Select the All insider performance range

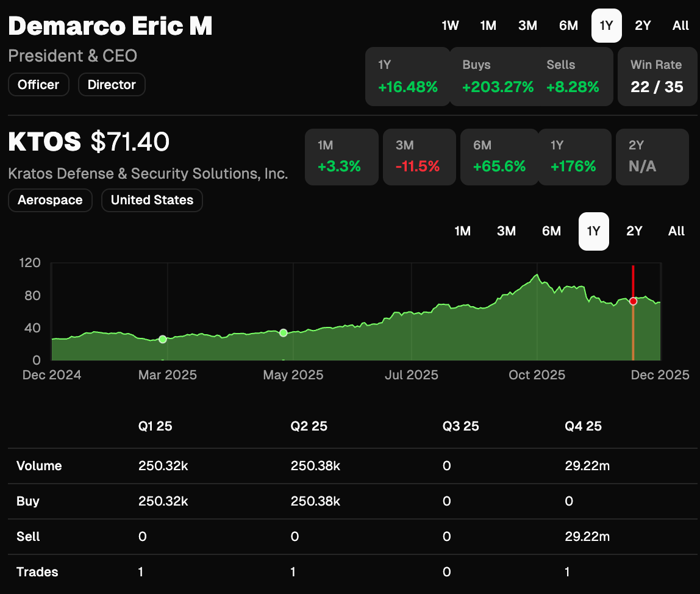coord(680,26)
